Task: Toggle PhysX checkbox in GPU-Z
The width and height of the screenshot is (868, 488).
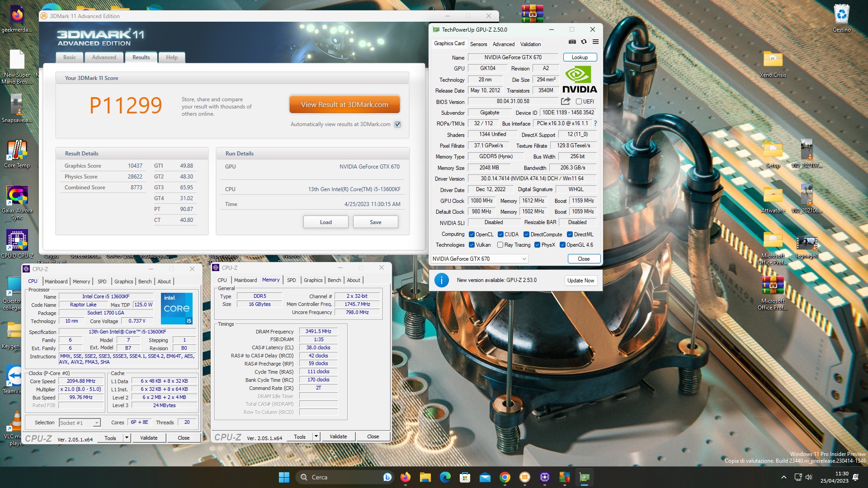Action: tap(537, 245)
